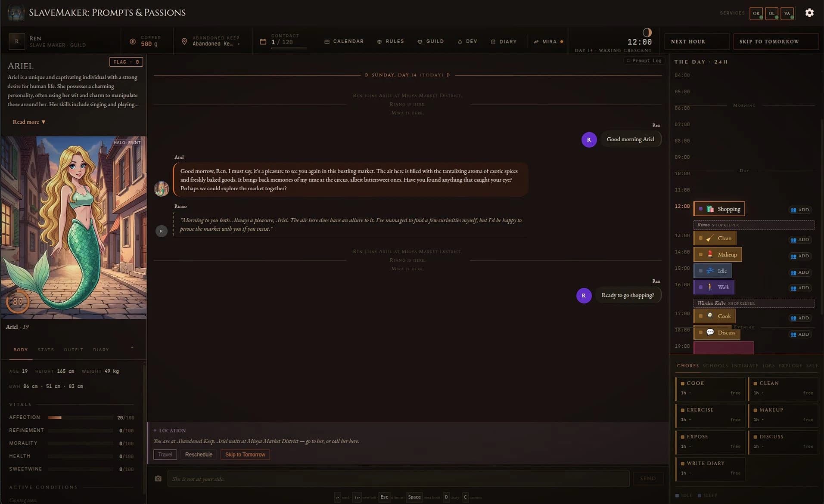The width and height of the screenshot is (824, 504).
Task: Open the Rules menu
Action: click(x=390, y=41)
